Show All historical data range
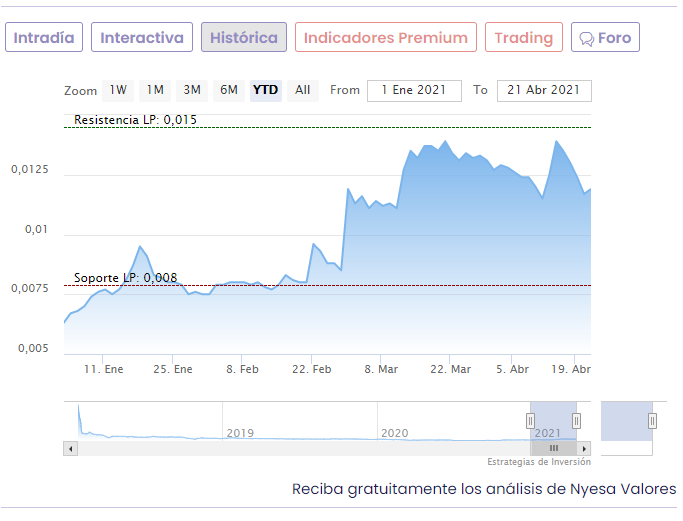683x521 pixels. point(303,91)
